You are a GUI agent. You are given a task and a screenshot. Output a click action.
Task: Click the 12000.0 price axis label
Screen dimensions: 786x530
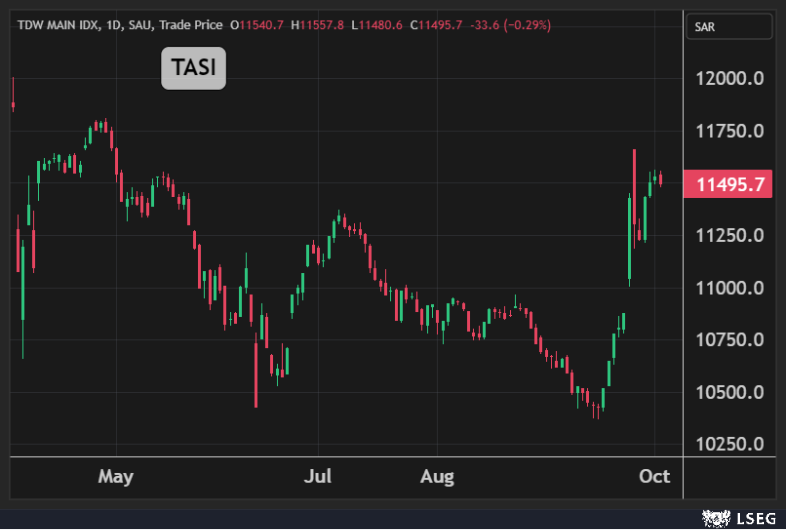pyautogui.click(x=731, y=79)
